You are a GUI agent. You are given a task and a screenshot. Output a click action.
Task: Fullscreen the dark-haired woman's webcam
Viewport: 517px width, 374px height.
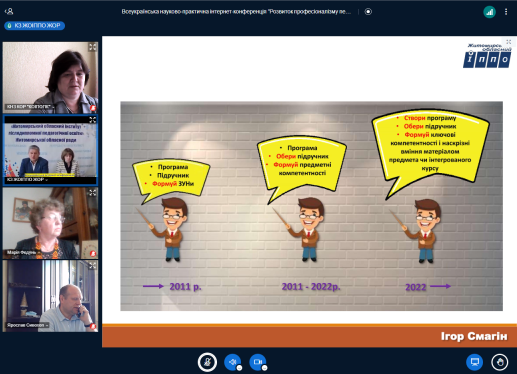click(x=93, y=47)
